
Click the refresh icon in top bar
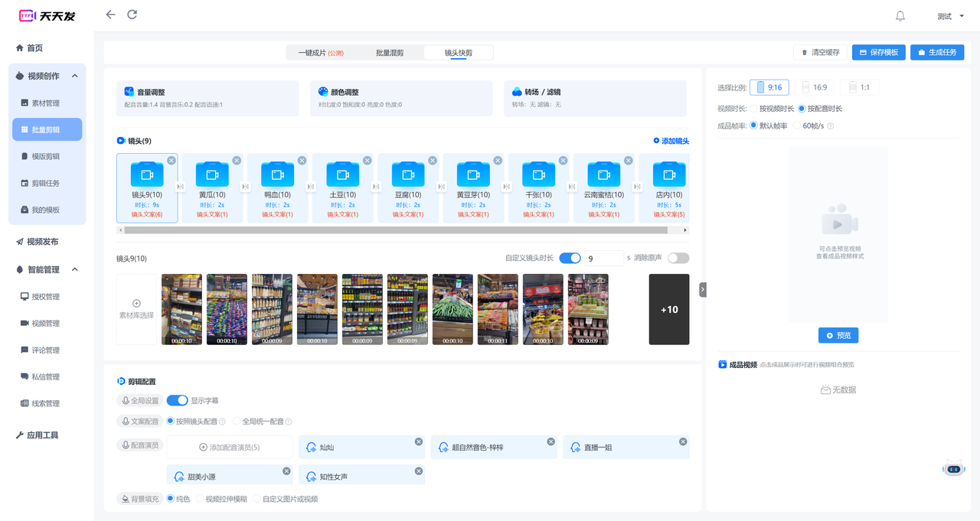pos(132,15)
